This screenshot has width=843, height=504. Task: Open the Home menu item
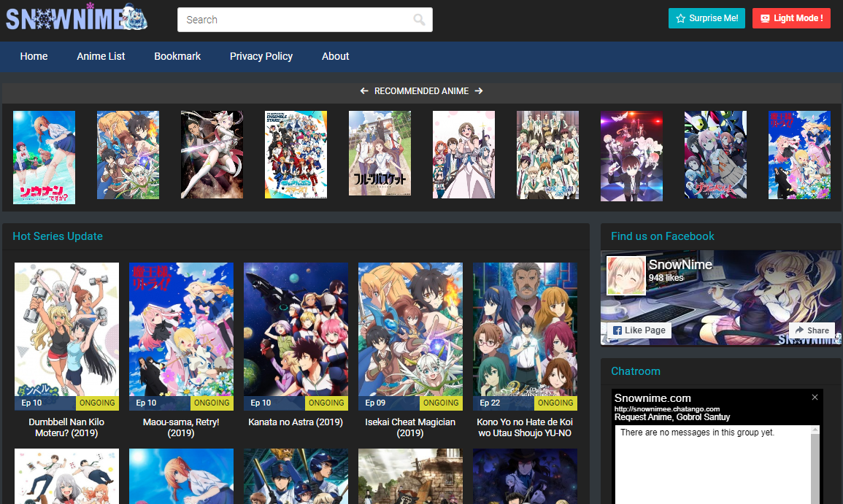point(34,56)
